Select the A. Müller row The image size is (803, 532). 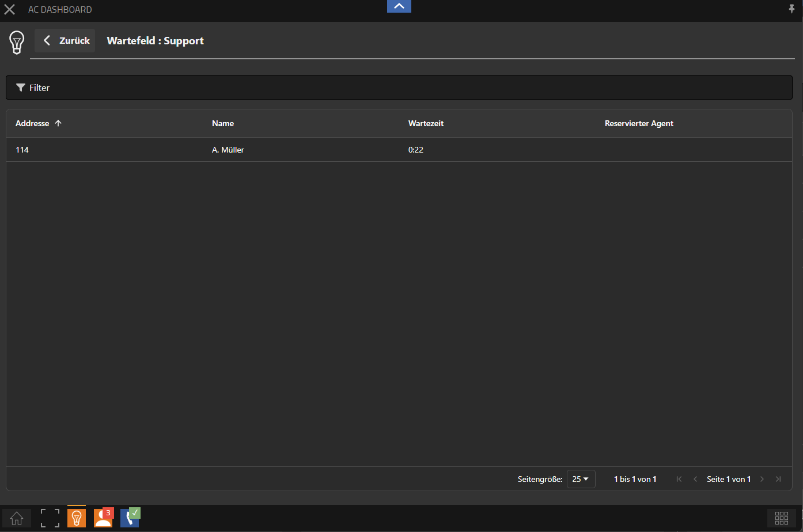pos(228,150)
